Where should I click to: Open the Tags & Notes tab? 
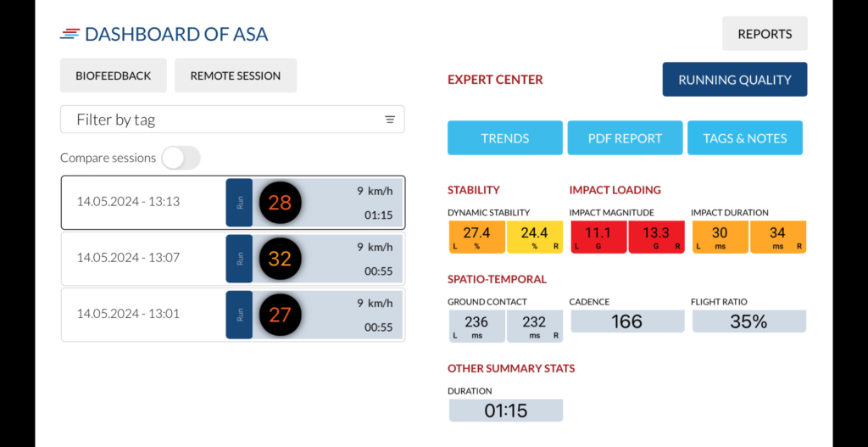pos(744,138)
